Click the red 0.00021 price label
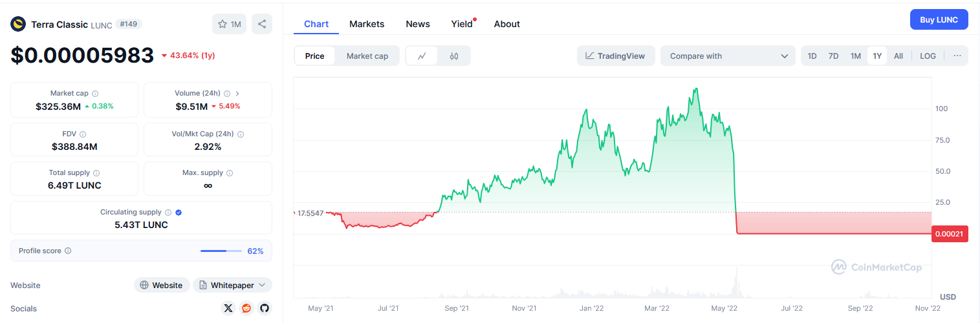Screen dimensions: 980x323 pos(950,234)
